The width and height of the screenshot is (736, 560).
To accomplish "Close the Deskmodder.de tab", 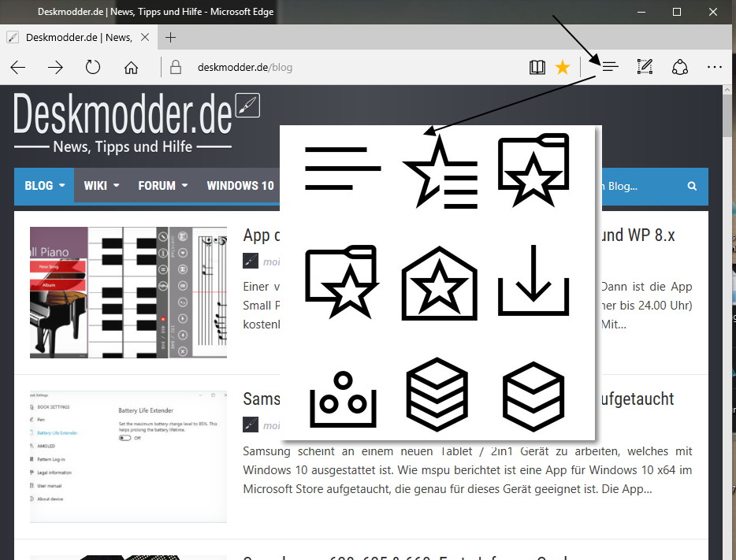I will click(145, 37).
